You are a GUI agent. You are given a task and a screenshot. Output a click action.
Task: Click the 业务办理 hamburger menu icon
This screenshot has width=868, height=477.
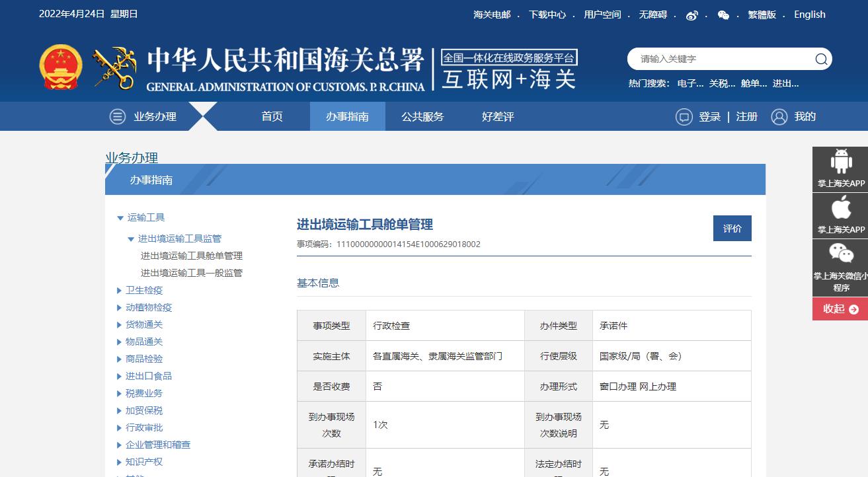point(118,117)
